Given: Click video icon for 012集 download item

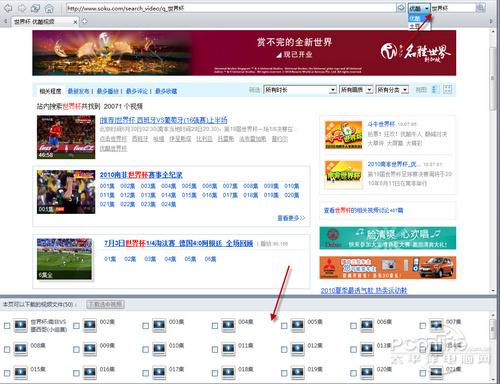Looking at the screenshot, I should 298,349.
